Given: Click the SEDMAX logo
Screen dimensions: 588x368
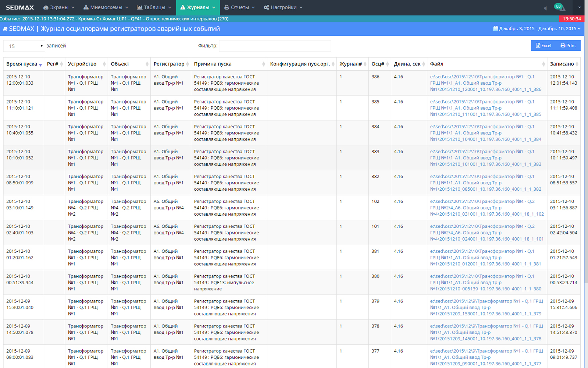Looking at the screenshot, I should [x=20, y=7].
